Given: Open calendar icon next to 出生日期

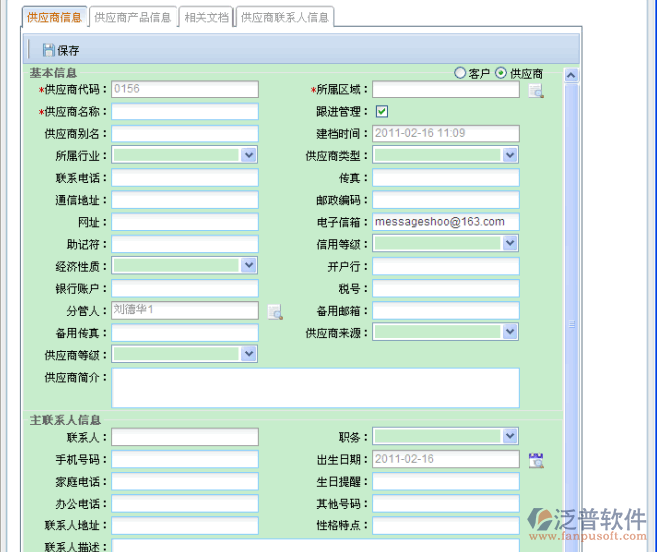Looking at the screenshot, I should tap(536, 460).
